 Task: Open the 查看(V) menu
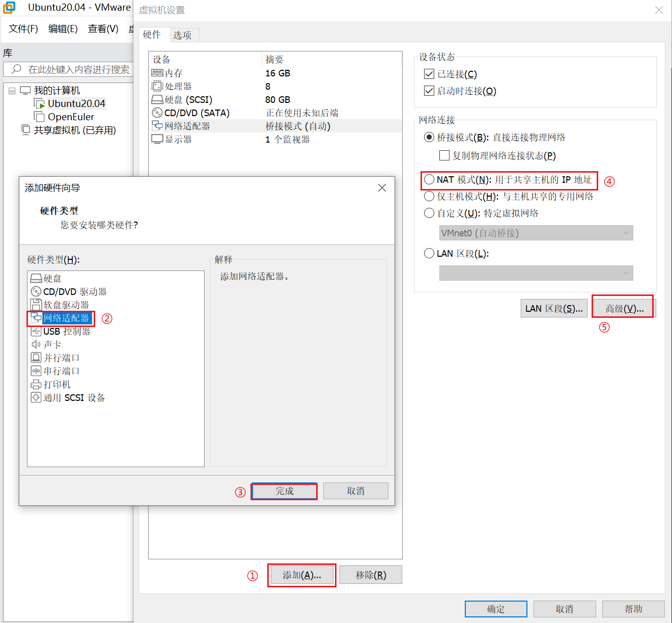tap(103, 29)
